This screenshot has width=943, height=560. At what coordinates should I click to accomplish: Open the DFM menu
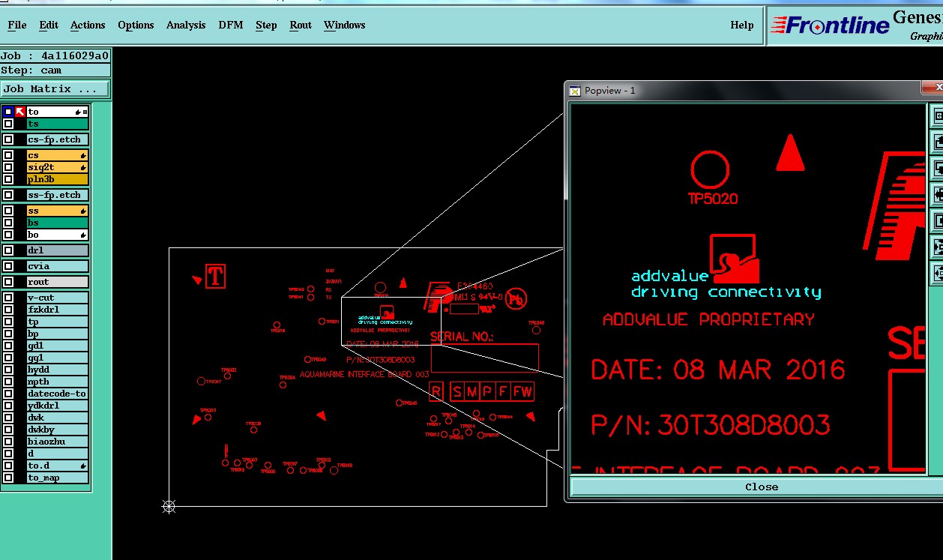(231, 25)
